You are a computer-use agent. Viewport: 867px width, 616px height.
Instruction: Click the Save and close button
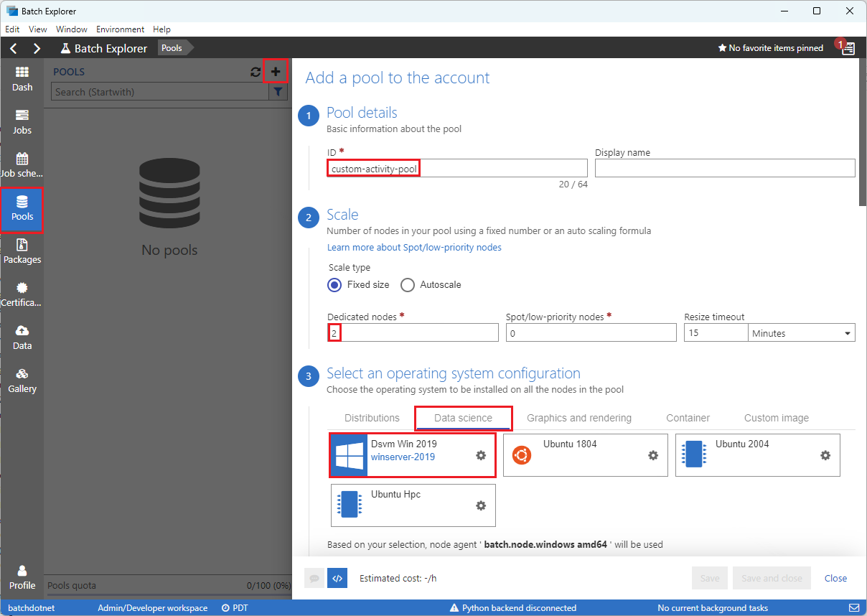pyautogui.click(x=772, y=578)
